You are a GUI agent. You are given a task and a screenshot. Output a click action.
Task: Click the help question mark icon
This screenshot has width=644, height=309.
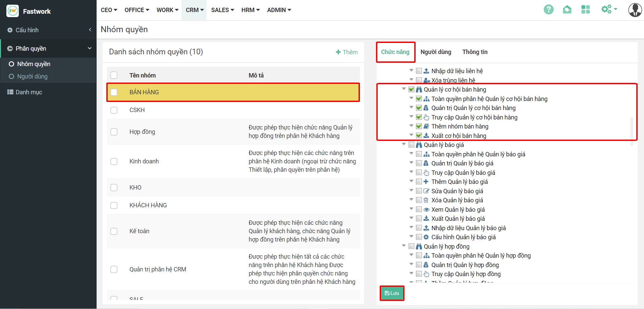click(548, 10)
